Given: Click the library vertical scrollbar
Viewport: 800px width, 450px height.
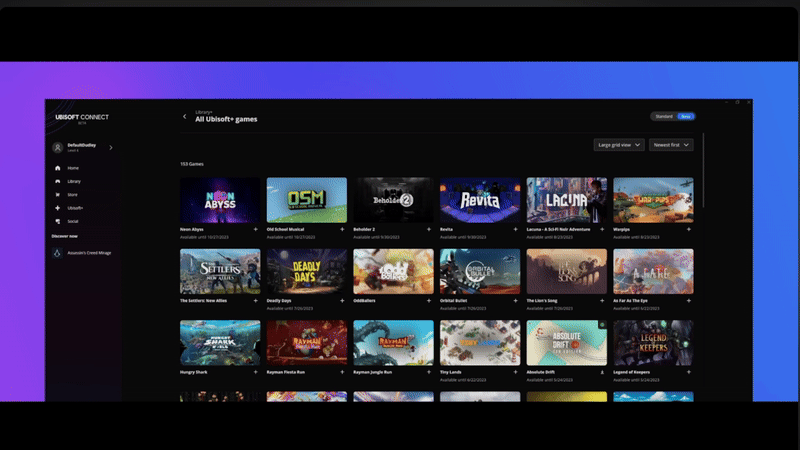Looking at the screenshot, I should click(703, 170).
